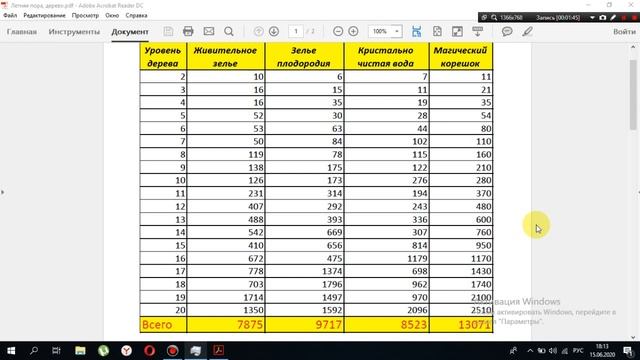This screenshot has width=640, height=360.
Task: Click total value 8523
Action: coord(414,325)
